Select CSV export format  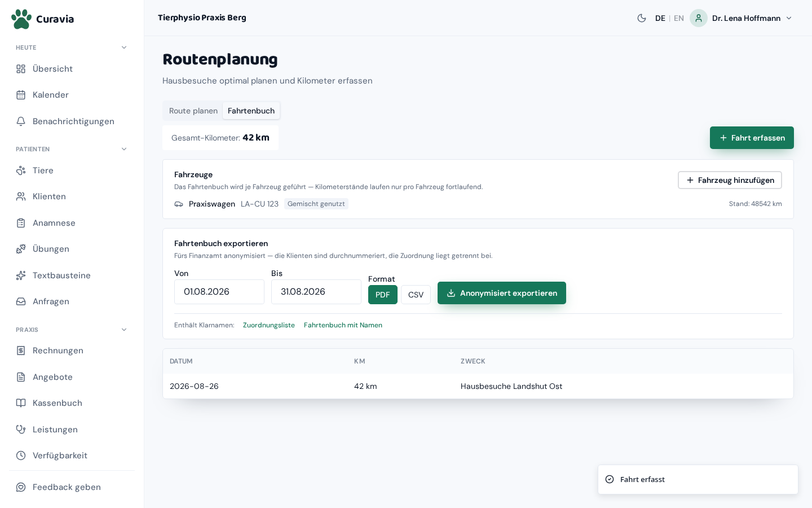click(x=416, y=295)
